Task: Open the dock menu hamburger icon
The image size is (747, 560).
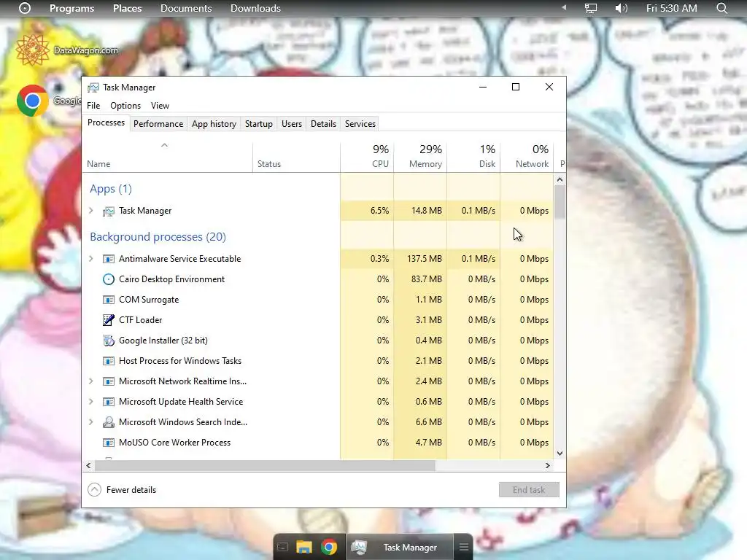Action: click(463, 547)
